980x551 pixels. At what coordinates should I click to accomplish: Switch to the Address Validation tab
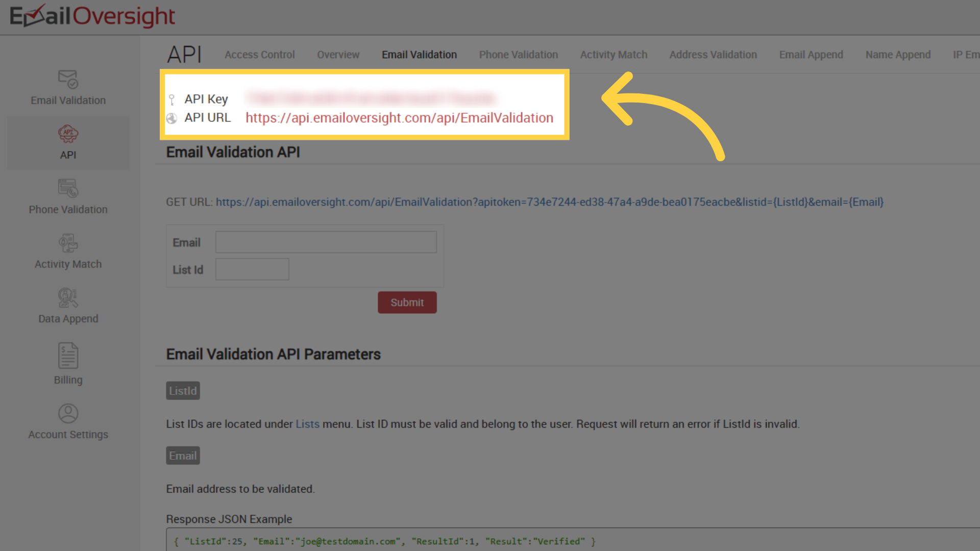[x=713, y=55]
